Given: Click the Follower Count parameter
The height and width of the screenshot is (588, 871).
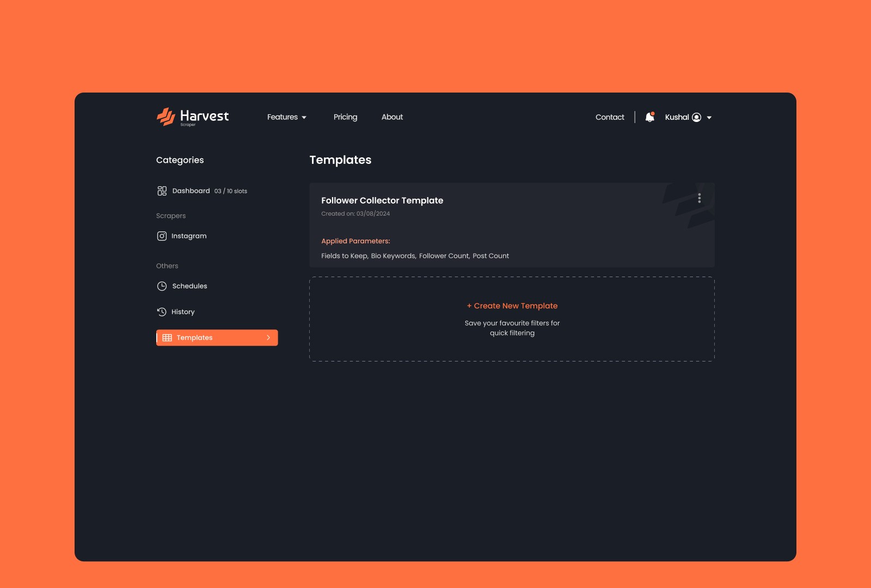Looking at the screenshot, I should [444, 256].
